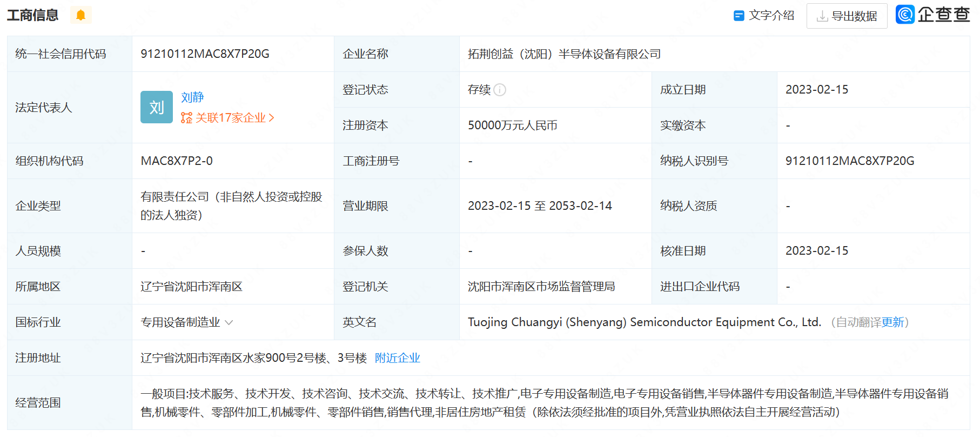The image size is (980, 437).
Task: Click the 导出数据 button
Action: [x=847, y=16]
